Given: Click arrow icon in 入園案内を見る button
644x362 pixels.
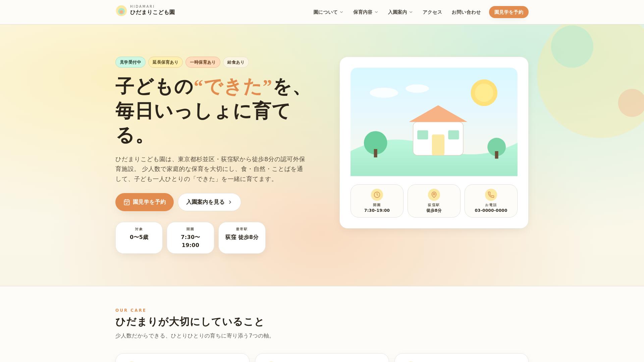Looking at the screenshot, I should [x=230, y=202].
